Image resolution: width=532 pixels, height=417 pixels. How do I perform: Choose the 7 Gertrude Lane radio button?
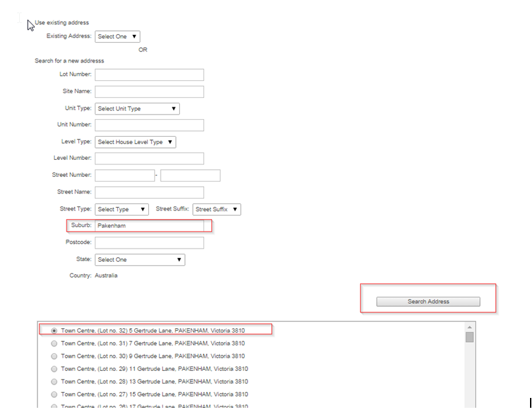point(54,343)
